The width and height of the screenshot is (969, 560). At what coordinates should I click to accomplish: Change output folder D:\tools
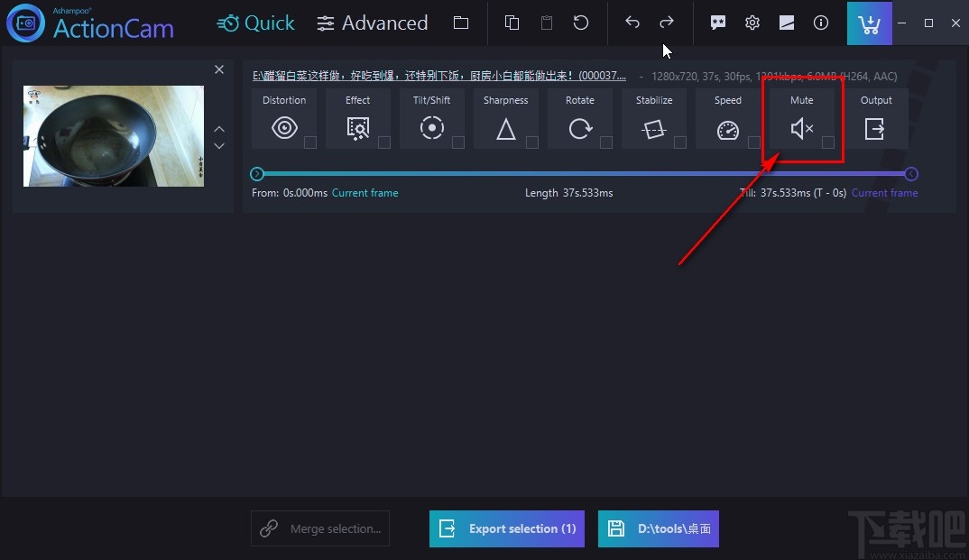658,528
